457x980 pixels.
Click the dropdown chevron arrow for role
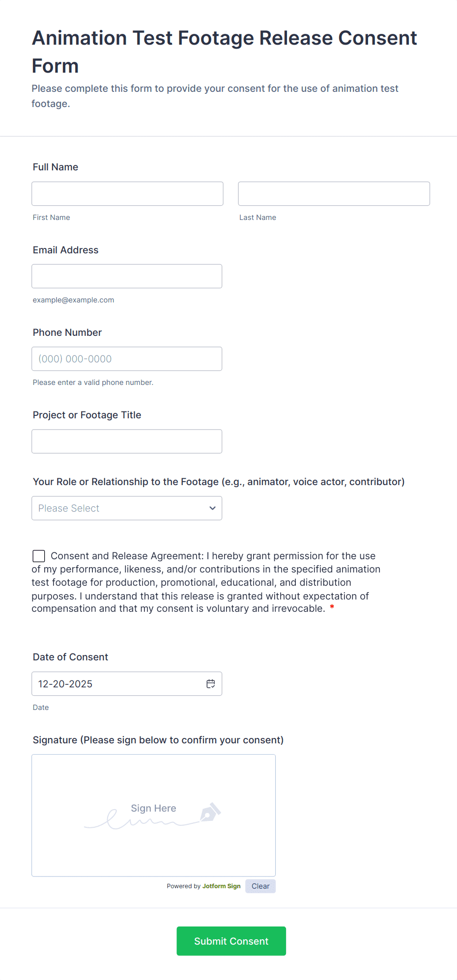pos(212,508)
